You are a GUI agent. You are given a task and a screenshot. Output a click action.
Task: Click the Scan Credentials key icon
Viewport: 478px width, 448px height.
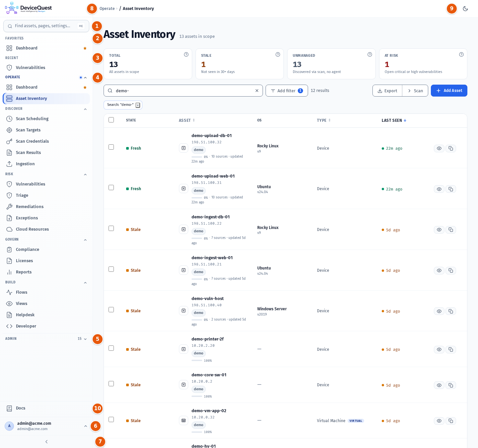[9, 141]
